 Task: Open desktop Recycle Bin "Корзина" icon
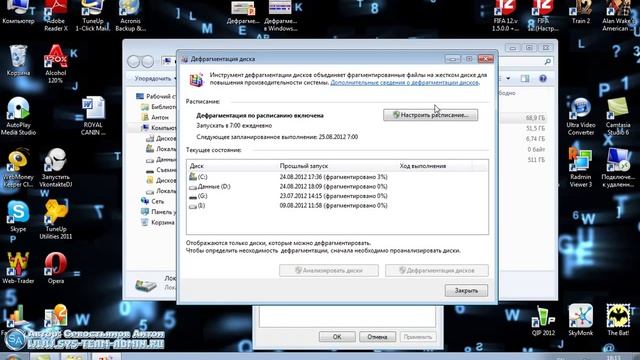(18, 60)
